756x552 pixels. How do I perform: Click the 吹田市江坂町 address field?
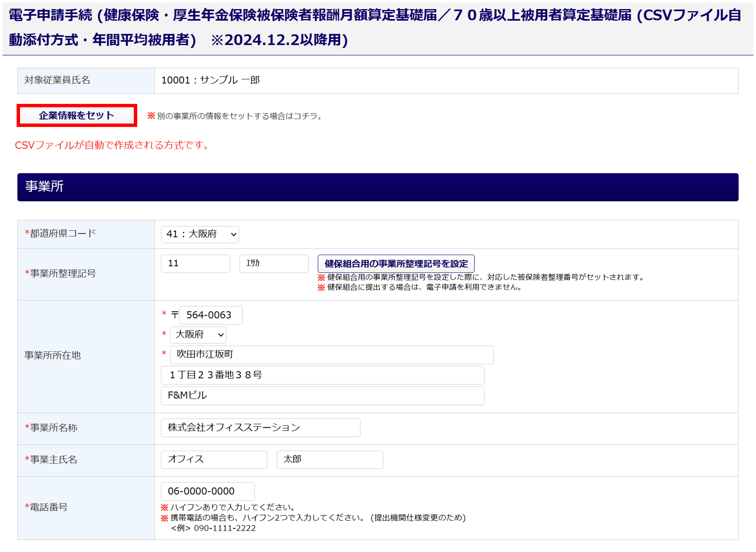331,354
